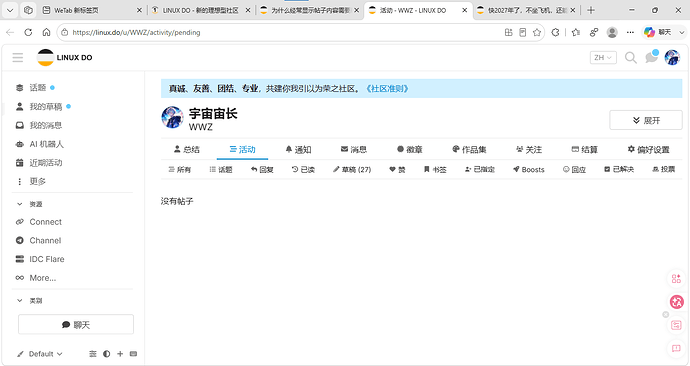Click the 聊天 button in sidebar
The height and width of the screenshot is (366, 690).
[76, 325]
